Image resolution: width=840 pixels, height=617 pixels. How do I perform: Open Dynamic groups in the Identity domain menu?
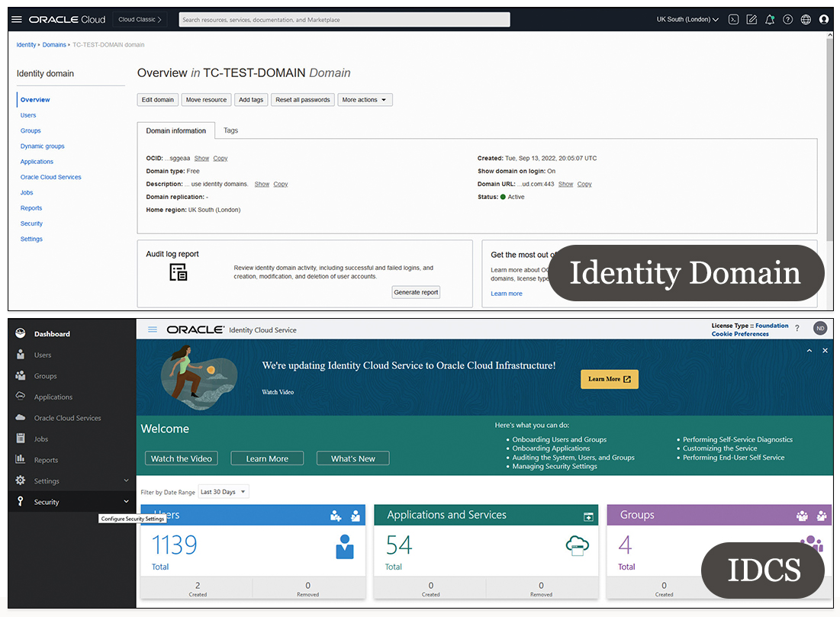[x=42, y=146]
